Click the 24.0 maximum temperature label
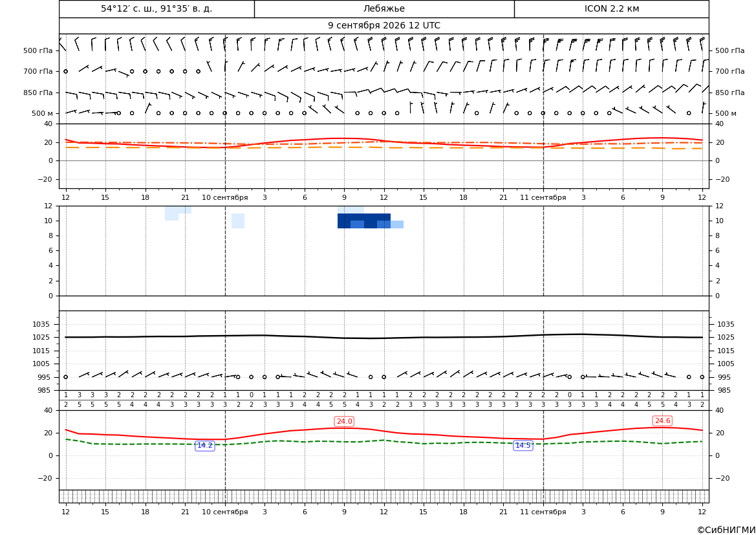 [x=344, y=421]
